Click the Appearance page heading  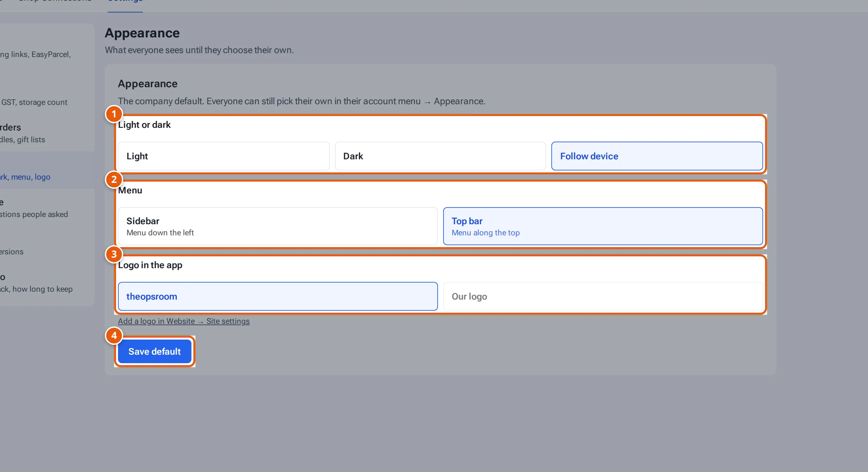[x=142, y=33]
